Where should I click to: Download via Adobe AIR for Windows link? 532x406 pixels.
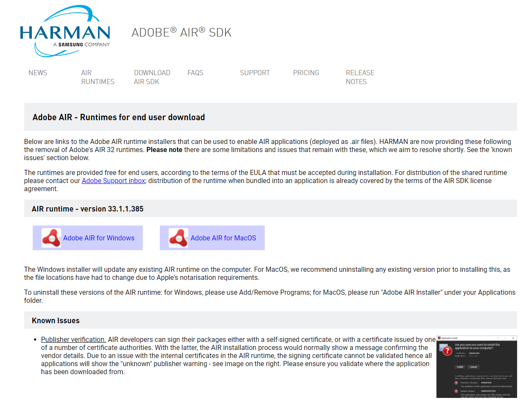(99, 238)
